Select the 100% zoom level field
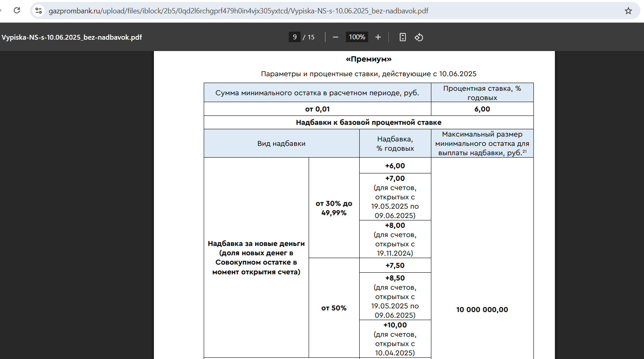This screenshot has height=359, width=644. click(x=357, y=37)
